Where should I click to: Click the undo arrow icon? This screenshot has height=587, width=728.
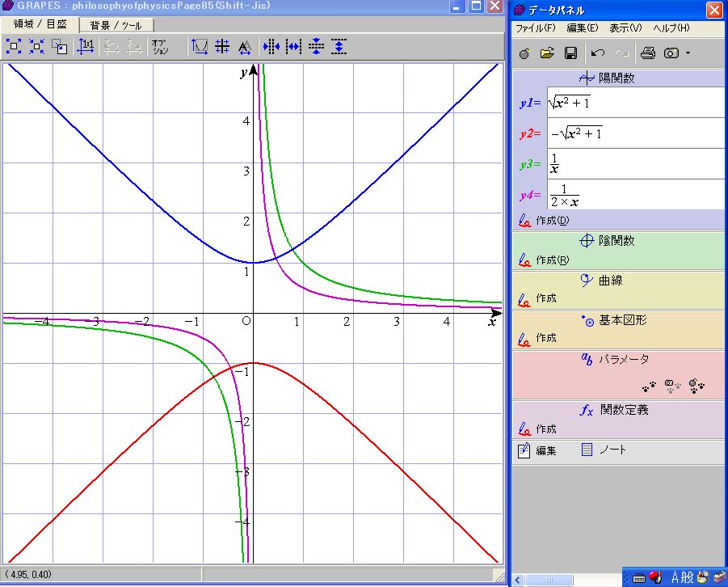[598, 53]
